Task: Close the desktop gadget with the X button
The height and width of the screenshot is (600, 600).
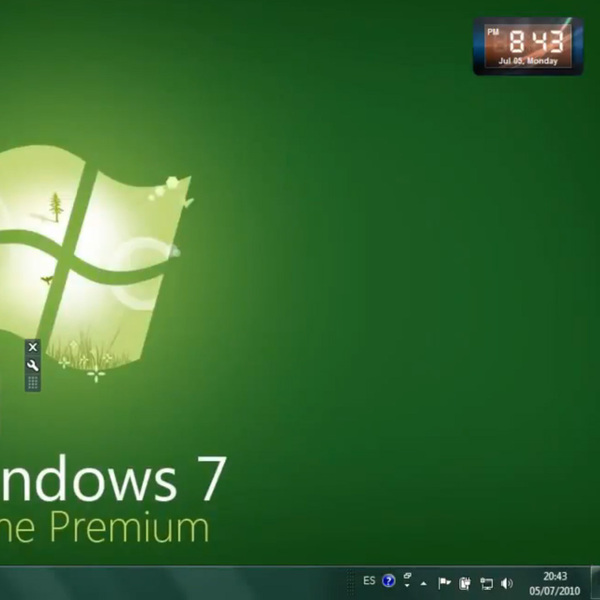Action: (33, 347)
